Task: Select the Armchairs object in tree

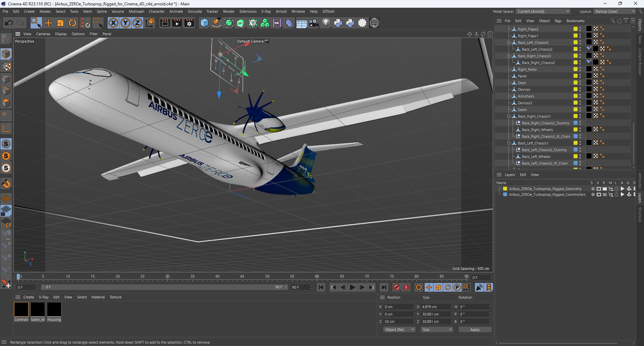Action: click(x=526, y=96)
